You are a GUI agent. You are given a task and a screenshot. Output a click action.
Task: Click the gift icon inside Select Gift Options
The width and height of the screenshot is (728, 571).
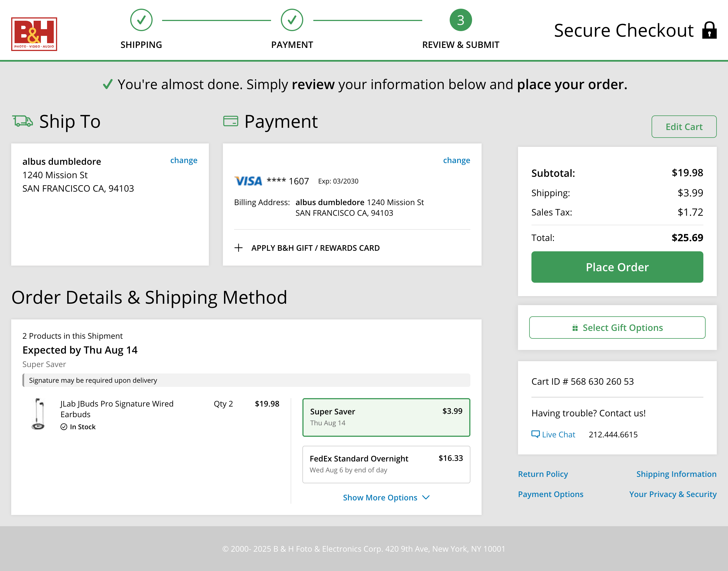(x=575, y=328)
